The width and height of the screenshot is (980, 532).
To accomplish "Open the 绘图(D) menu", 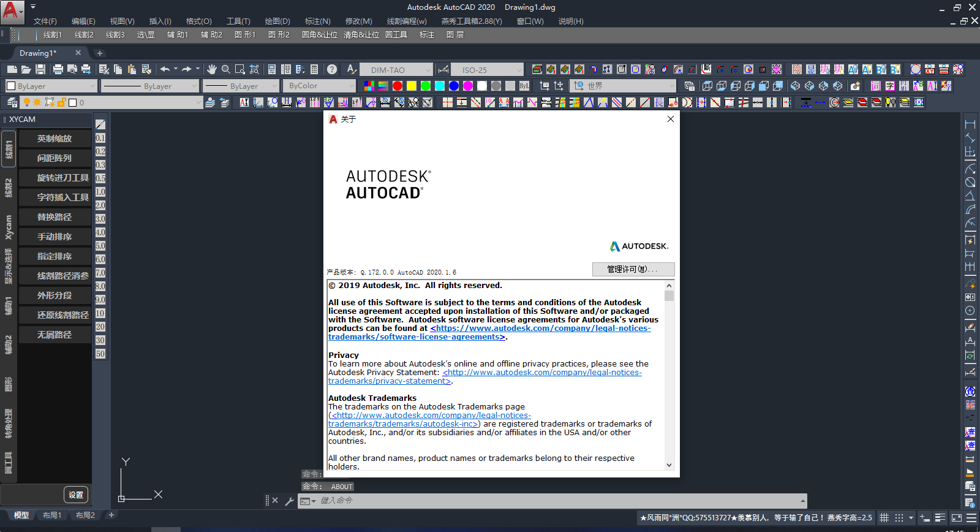I will 277,21.
